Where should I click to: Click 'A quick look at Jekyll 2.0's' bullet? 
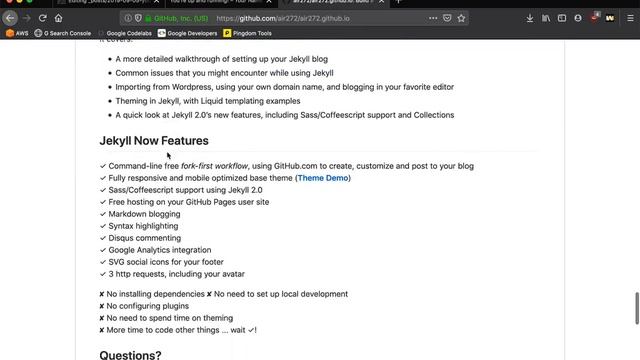click(x=284, y=115)
